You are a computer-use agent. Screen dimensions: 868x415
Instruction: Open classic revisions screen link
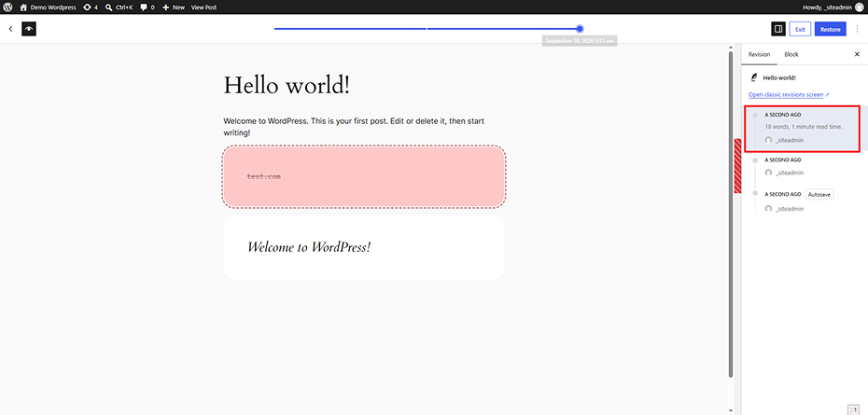point(789,94)
